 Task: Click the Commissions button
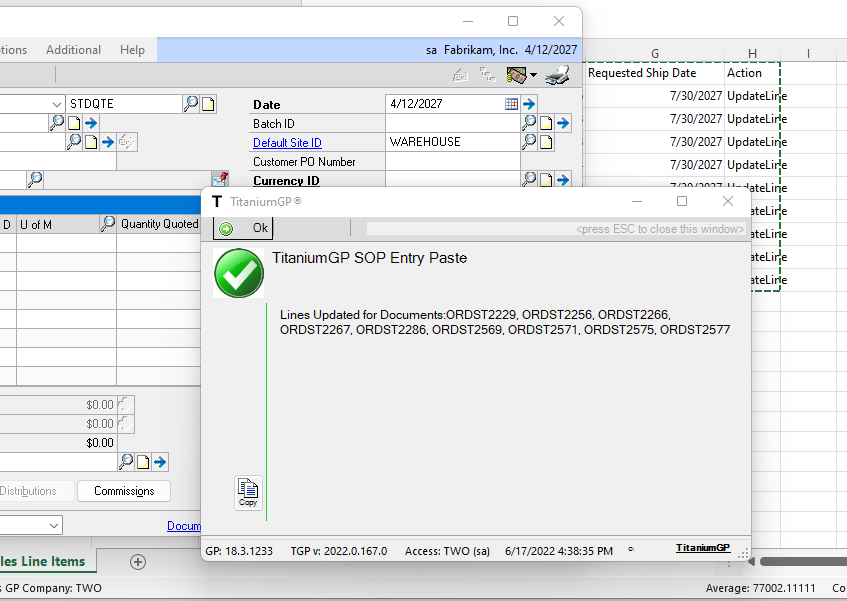(x=124, y=491)
